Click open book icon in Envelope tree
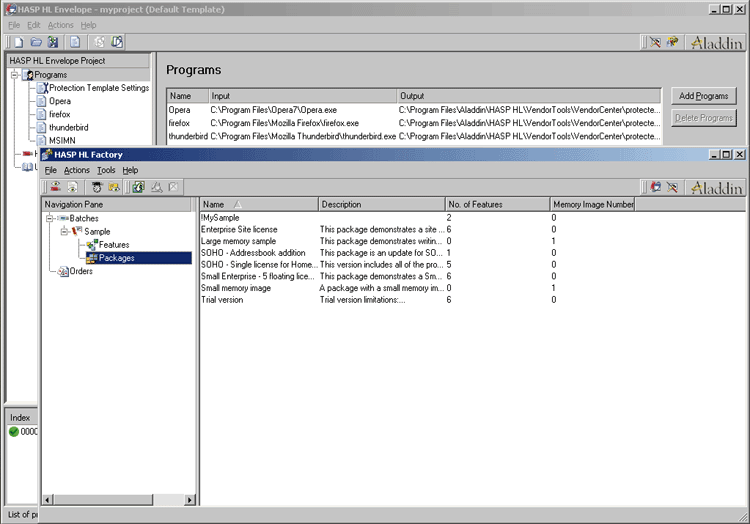Image resolution: width=750 pixels, height=524 pixels. pyautogui.click(x=27, y=167)
